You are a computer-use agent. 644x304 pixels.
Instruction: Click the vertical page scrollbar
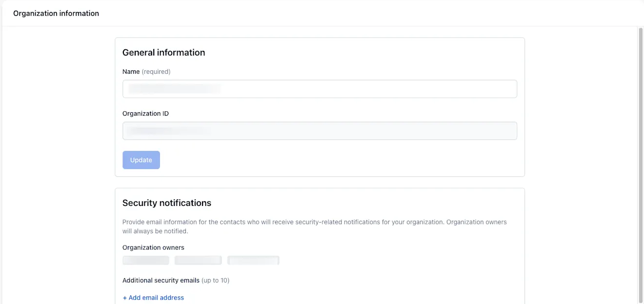641,165
